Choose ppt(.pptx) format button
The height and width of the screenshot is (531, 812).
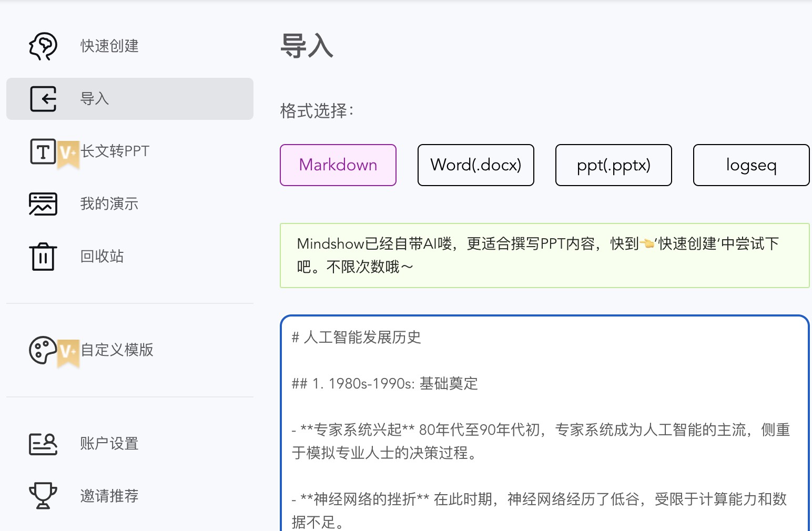point(614,165)
